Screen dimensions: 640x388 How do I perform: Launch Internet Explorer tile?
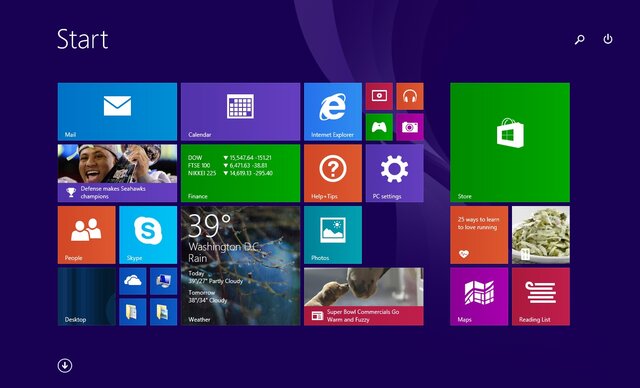point(333,112)
